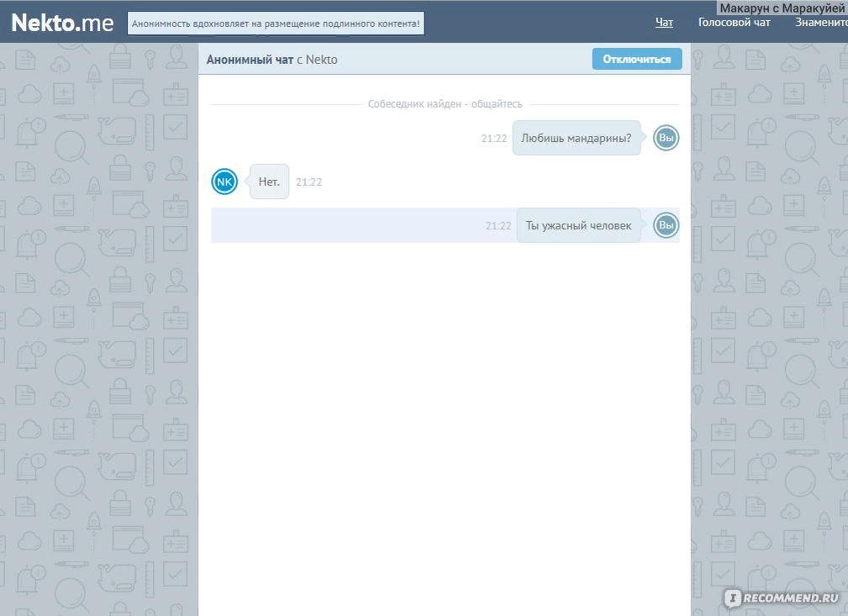Click the Собеседник найден - общайтесь notice
Screen dimensions: 848x616
445,104
